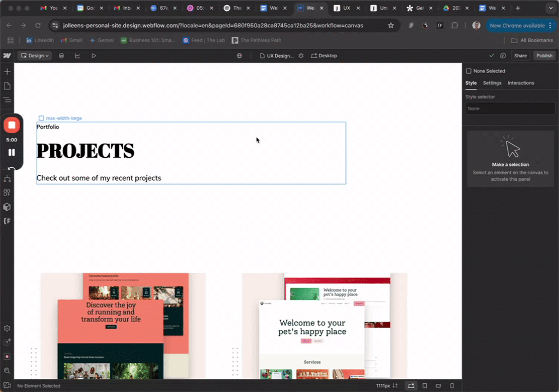Open the Find tool magnifier
This screenshot has height=392, width=559.
pyautogui.click(x=7, y=370)
